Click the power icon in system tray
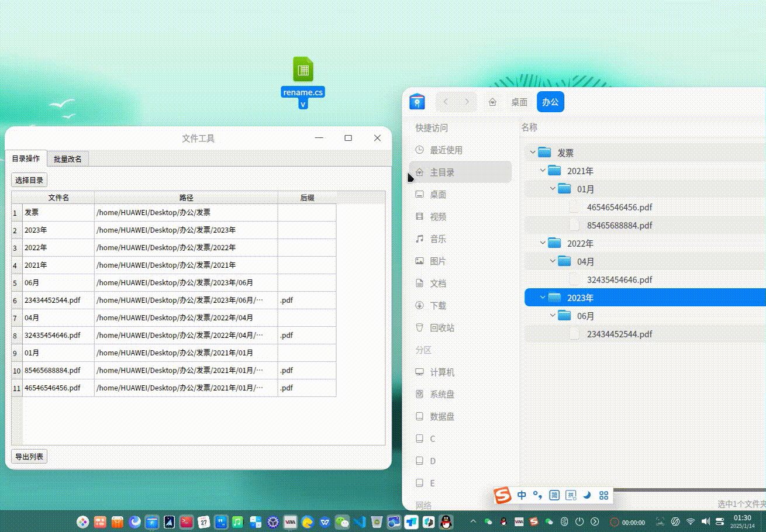The height and width of the screenshot is (532, 766). (579, 521)
